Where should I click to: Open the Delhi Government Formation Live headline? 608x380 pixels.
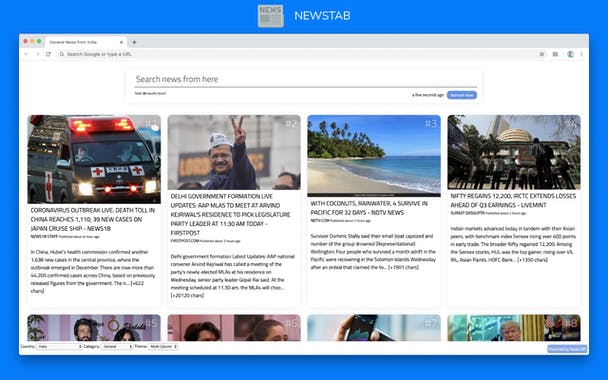point(231,214)
